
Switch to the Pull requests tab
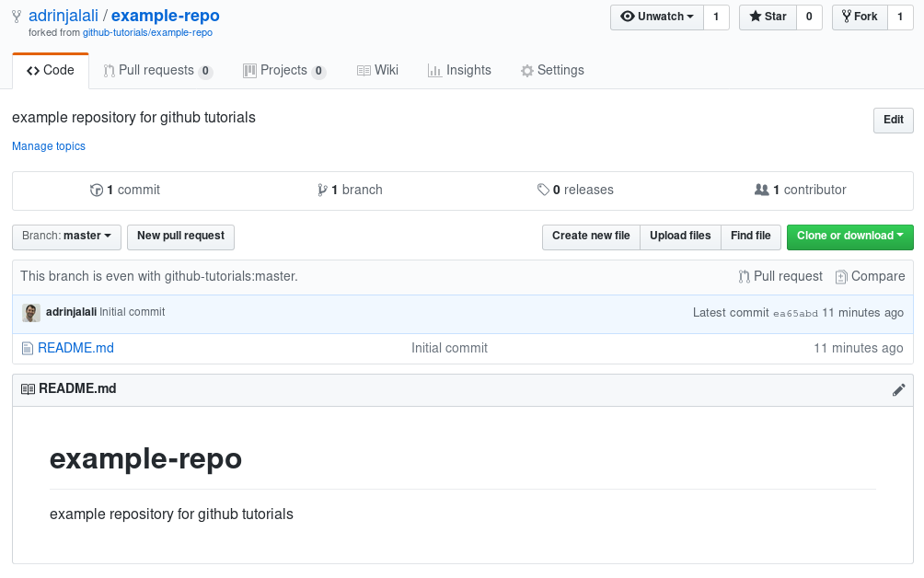tap(158, 71)
